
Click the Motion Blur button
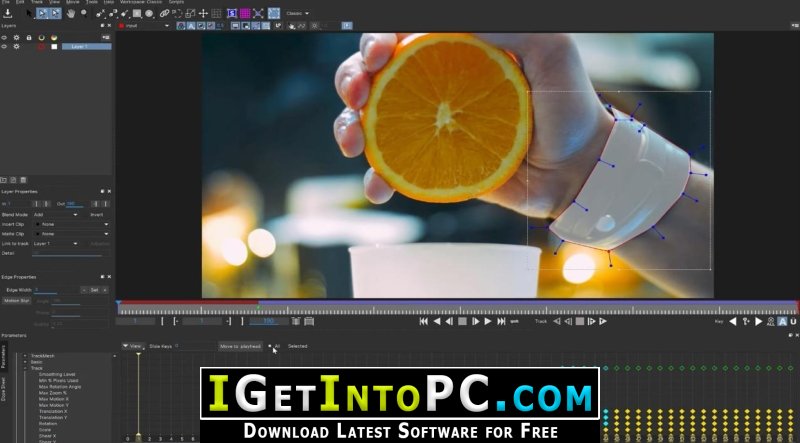click(17, 300)
